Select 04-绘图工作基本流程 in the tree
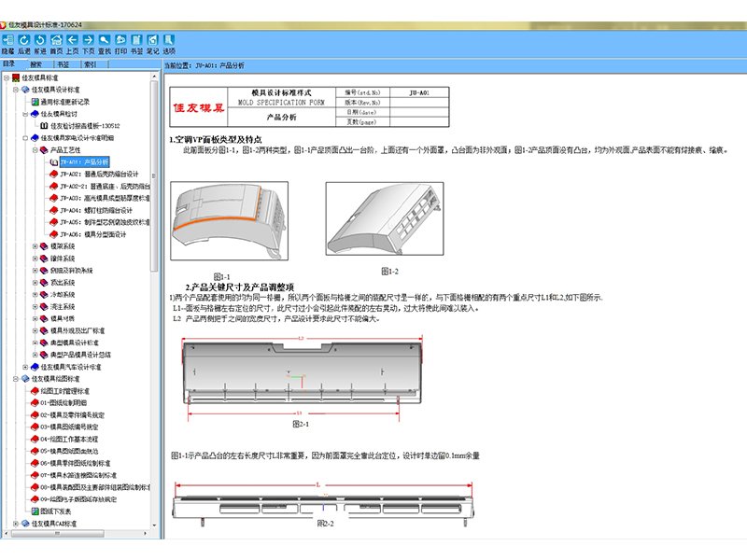The height and width of the screenshot is (560, 747). (68, 439)
